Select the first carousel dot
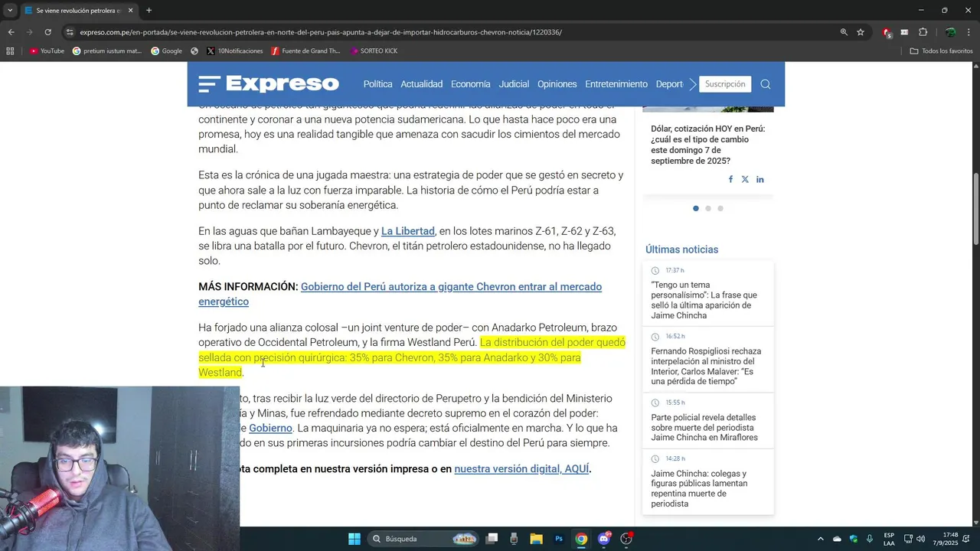980x551 pixels. [696, 208]
